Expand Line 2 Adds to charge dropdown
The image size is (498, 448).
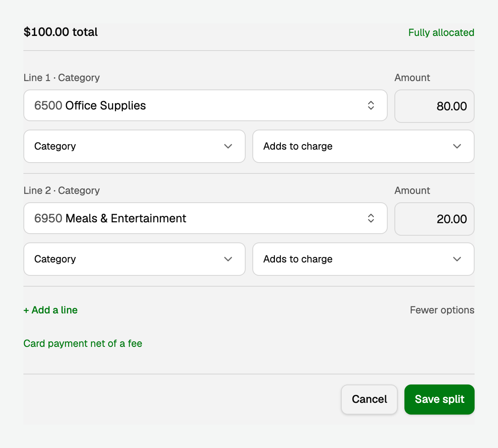pyautogui.click(x=363, y=259)
